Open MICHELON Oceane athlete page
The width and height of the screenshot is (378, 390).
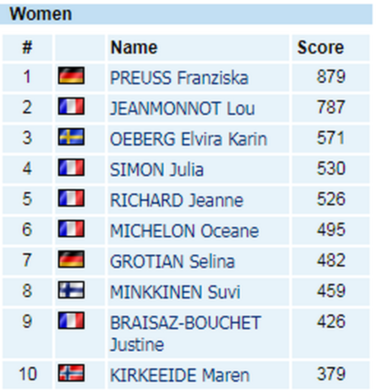pos(184,231)
